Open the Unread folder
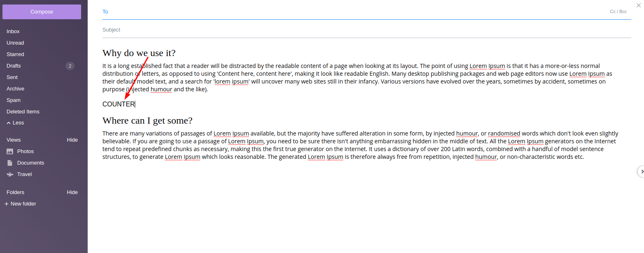Viewport: 644px width, 253px height. [15, 43]
